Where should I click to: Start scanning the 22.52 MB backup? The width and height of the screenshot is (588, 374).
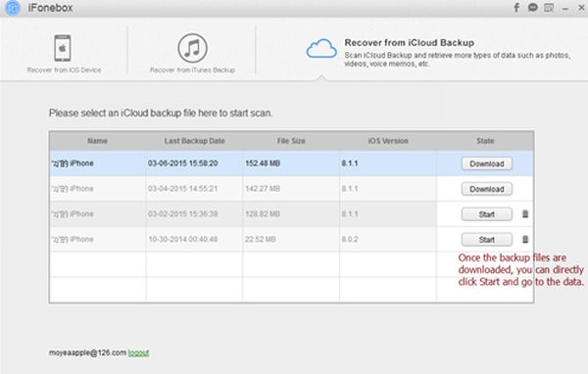click(487, 240)
